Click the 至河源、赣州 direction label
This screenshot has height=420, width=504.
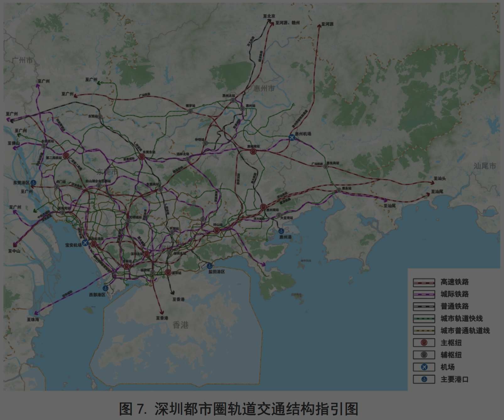click(288, 23)
